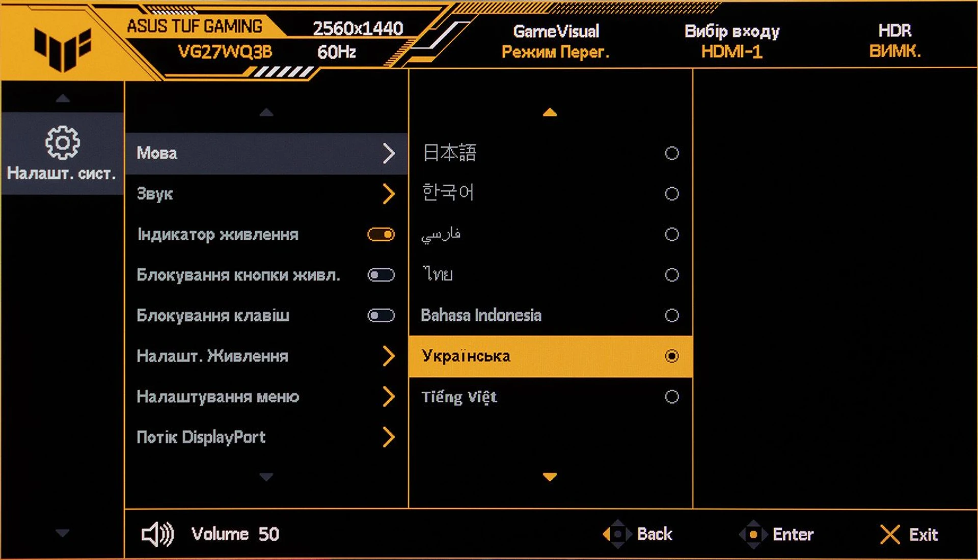Expand Мова submenu chevron
This screenshot has width=978, height=560.
click(x=389, y=153)
